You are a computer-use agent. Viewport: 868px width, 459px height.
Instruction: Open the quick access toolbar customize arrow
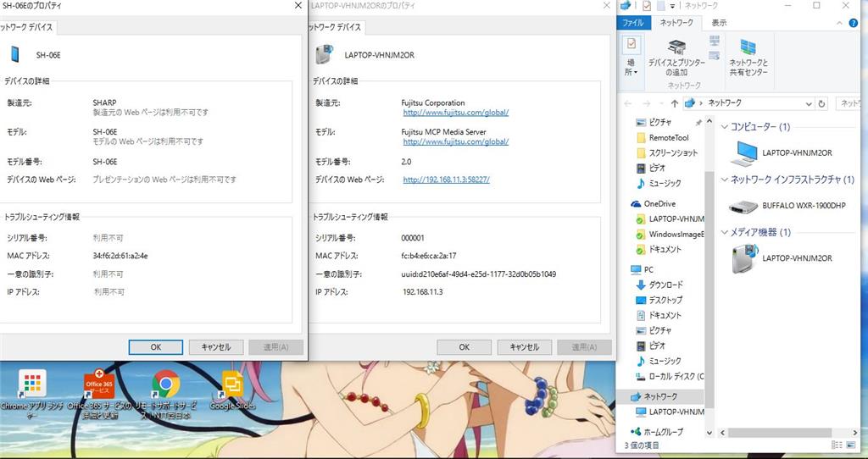coord(672,6)
